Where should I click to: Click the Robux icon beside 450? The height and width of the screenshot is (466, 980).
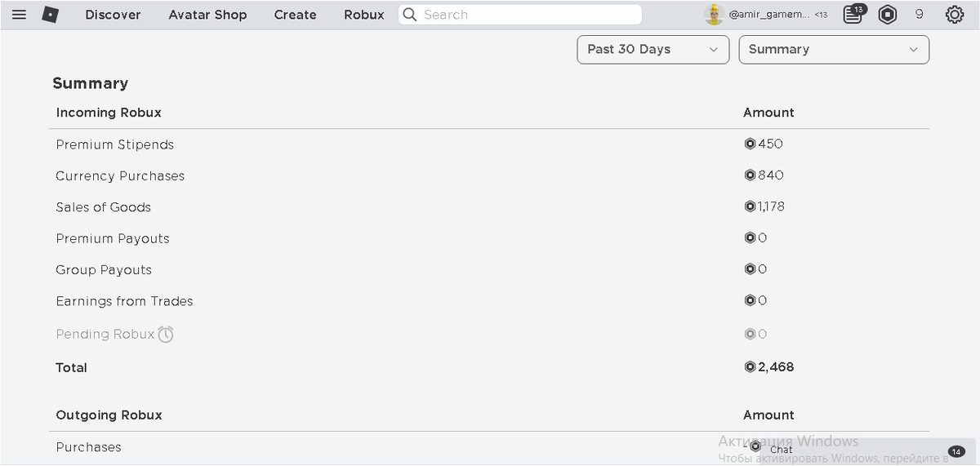click(750, 144)
